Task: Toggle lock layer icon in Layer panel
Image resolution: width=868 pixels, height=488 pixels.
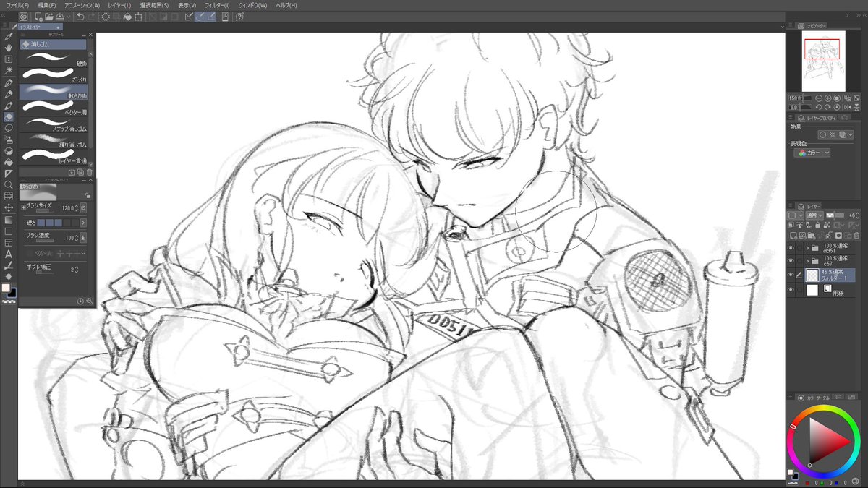Action: tap(817, 226)
